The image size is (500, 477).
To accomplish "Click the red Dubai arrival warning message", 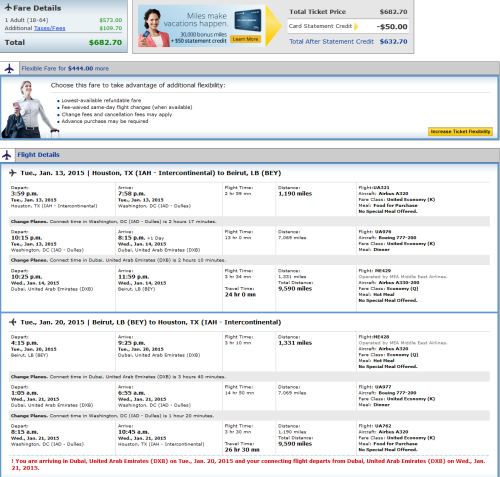I will pos(248,464).
